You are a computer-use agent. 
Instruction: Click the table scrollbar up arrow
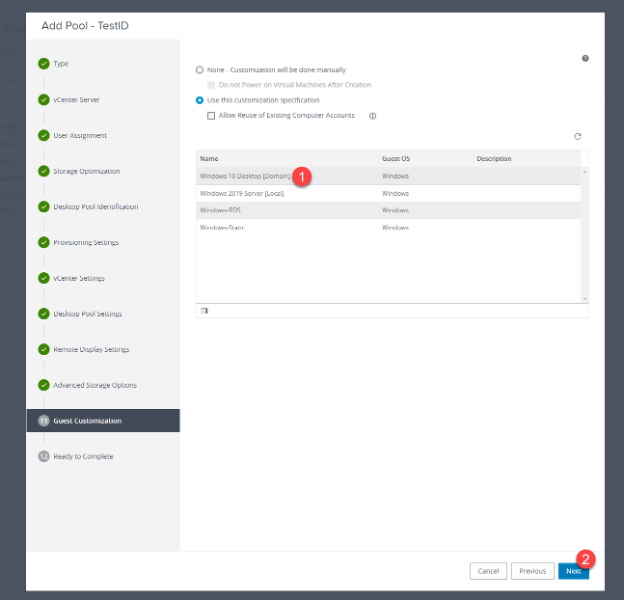click(x=585, y=172)
